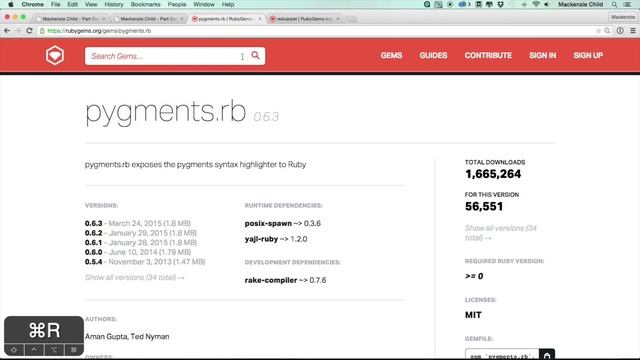
Task: Click the zoom magnifier icon in the address bar
Action: pos(607,31)
